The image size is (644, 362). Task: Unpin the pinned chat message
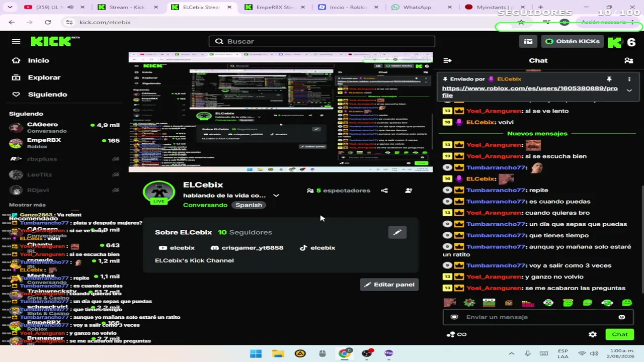point(609,79)
